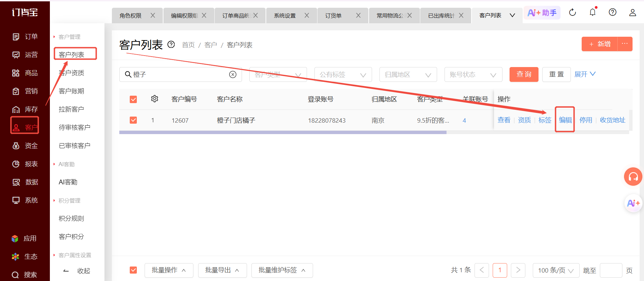644x281 pixels.
Task: Switch to the 订货单 tab
Action: 333,15
